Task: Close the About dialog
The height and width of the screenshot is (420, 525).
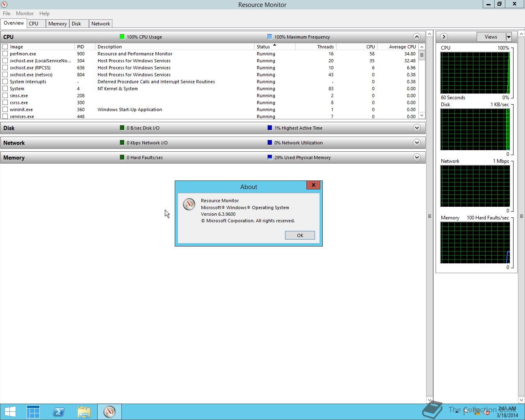Action: pos(313,185)
